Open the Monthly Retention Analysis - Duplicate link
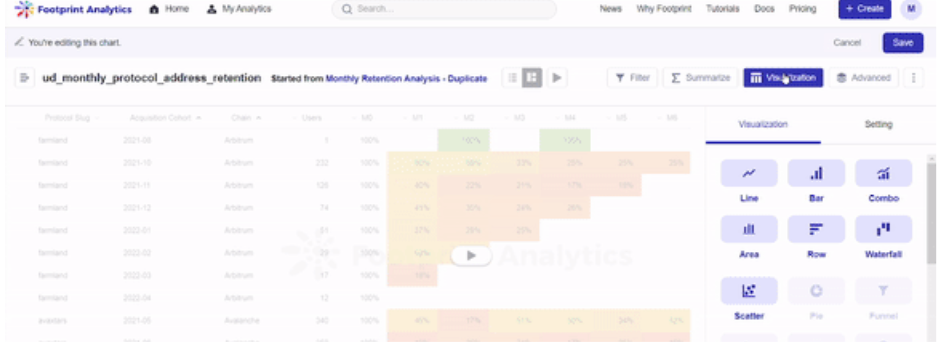The image size is (942, 360). [x=406, y=78]
